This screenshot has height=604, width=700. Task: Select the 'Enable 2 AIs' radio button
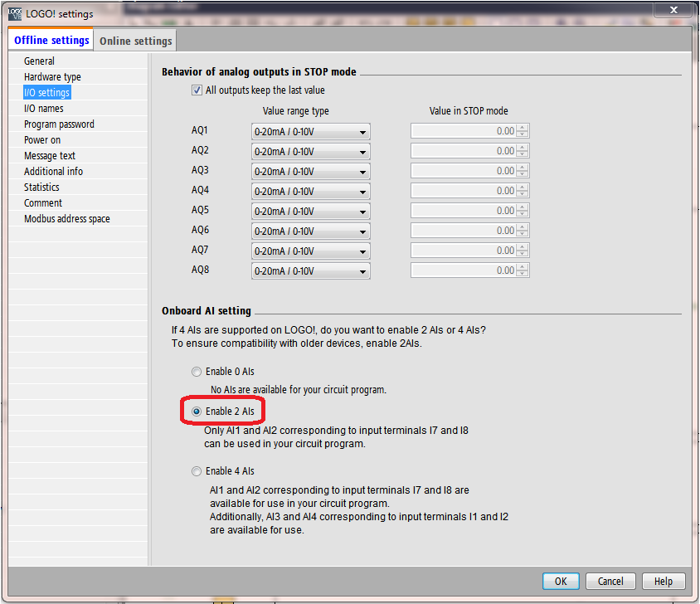[x=197, y=412]
